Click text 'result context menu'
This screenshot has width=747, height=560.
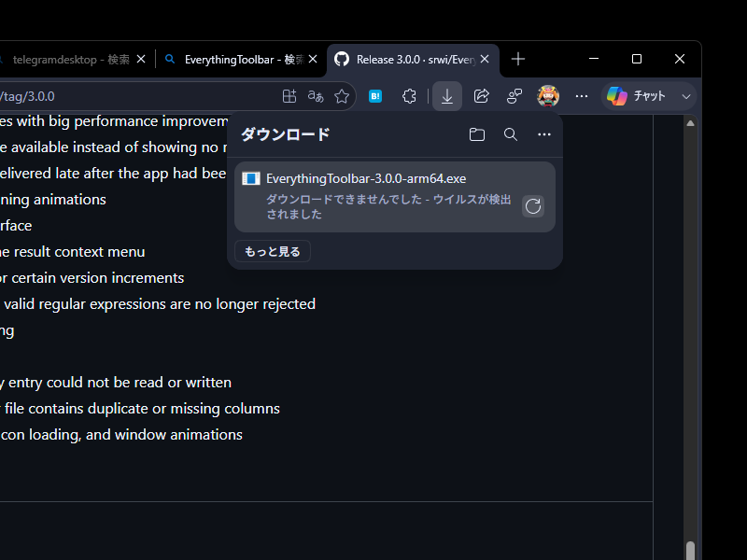click(79, 251)
